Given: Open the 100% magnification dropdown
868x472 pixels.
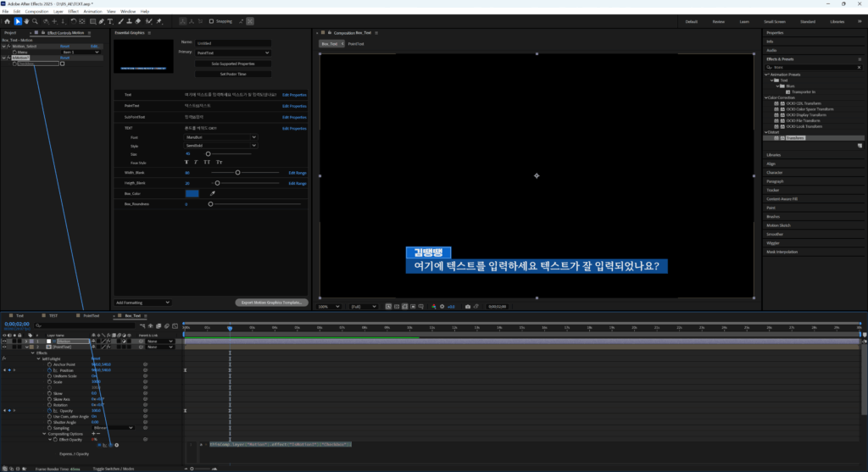Looking at the screenshot, I should point(328,307).
